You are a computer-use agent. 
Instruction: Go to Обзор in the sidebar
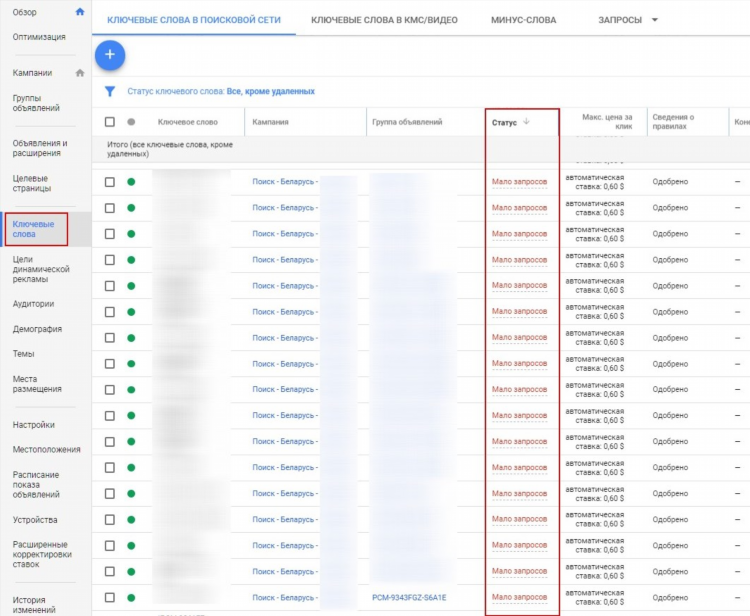pyautogui.click(x=24, y=12)
